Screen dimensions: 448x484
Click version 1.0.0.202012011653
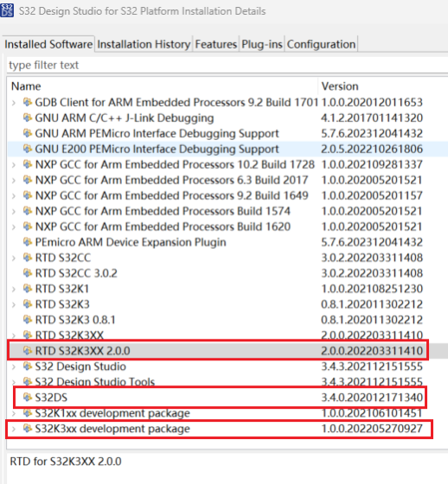click(372, 103)
